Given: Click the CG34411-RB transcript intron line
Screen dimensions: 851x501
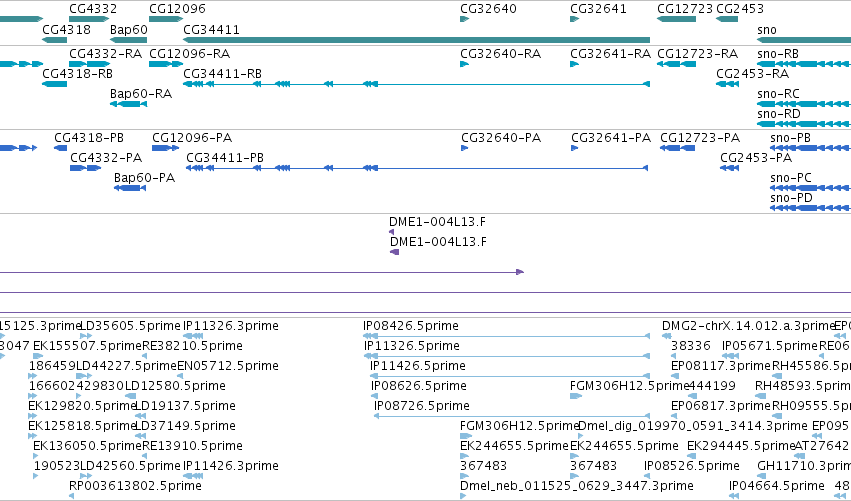Looking at the screenshot, I should point(416,84).
